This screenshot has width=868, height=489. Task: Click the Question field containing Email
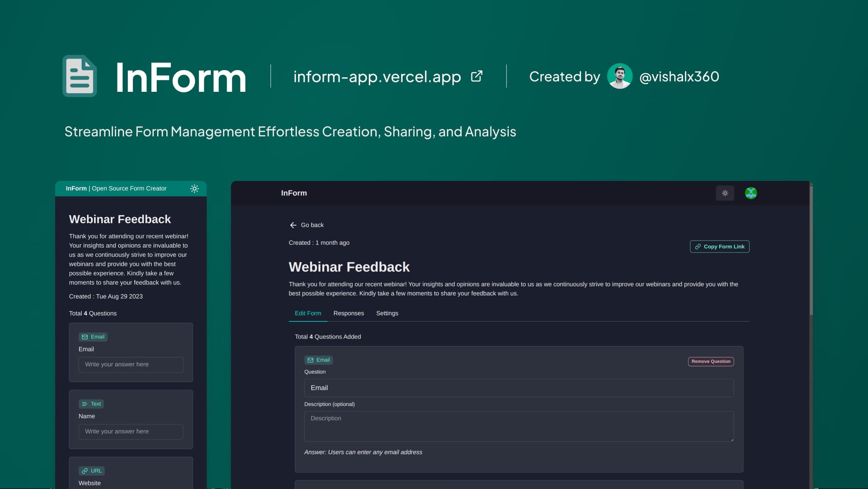[x=519, y=388]
